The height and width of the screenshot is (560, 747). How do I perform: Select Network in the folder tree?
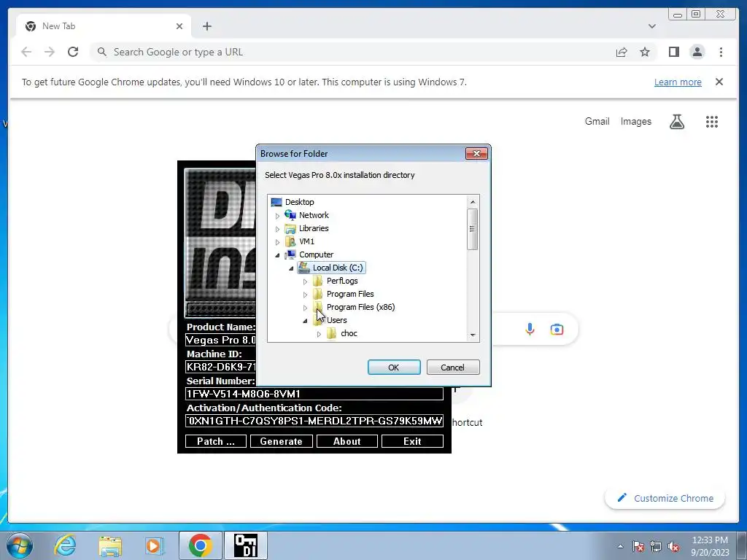[x=314, y=215]
